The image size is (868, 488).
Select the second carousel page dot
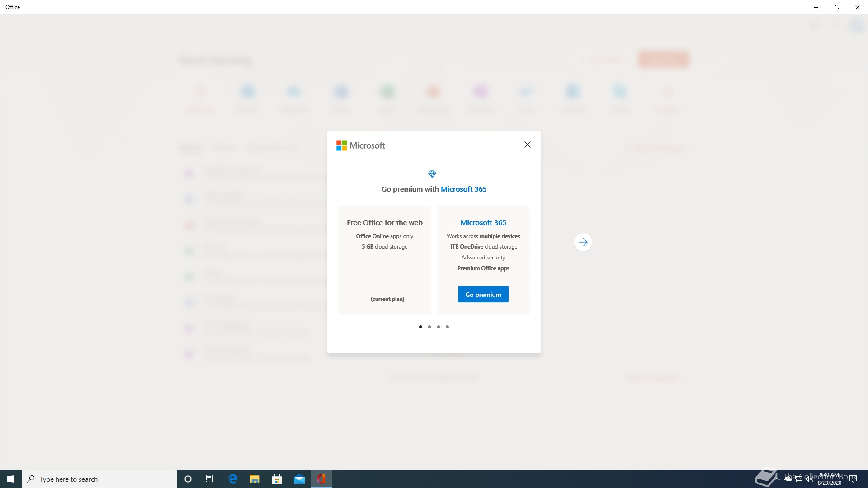[x=429, y=327]
